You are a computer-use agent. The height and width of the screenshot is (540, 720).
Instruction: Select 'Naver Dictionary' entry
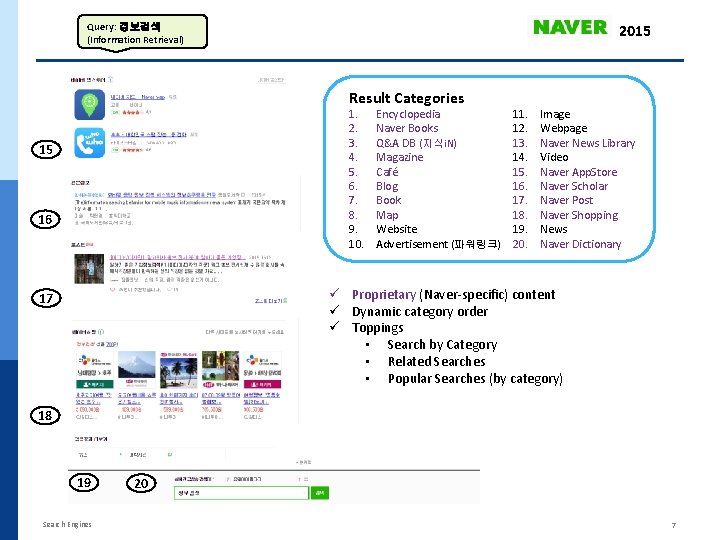pyautogui.click(x=580, y=244)
